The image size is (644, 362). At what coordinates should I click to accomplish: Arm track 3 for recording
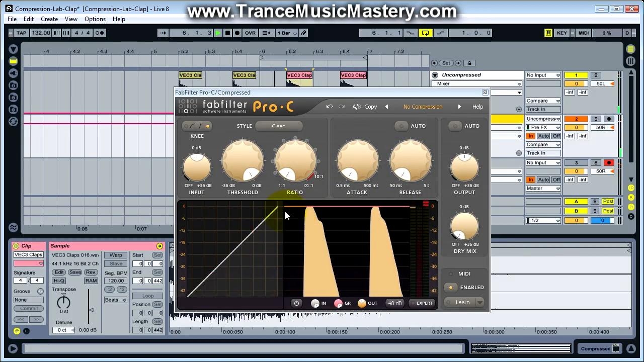tap(609, 163)
